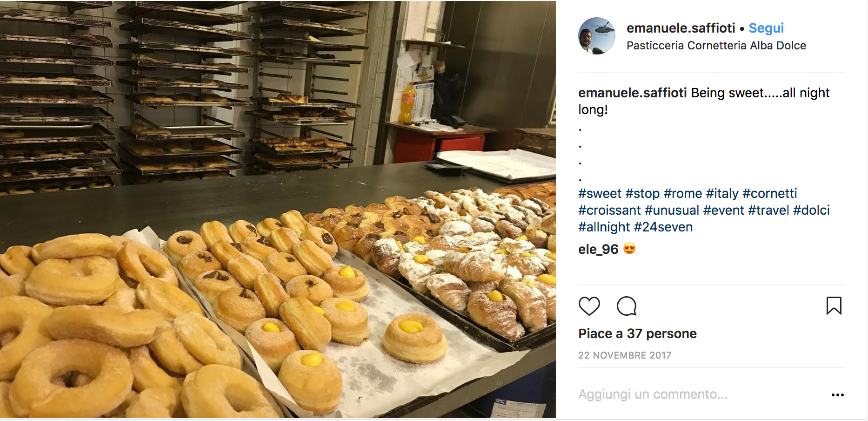The height and width of the screenshot is (421, 868).
Task: Open the #24seven hashtag
Action: click(663, 227)
